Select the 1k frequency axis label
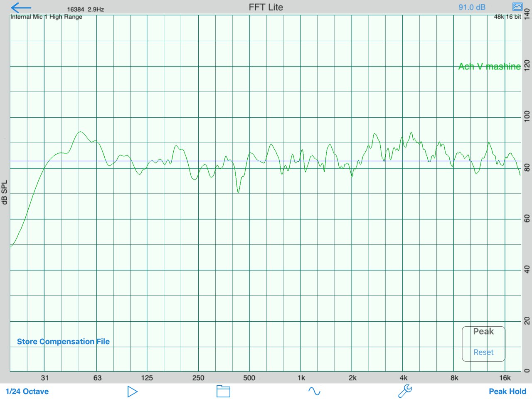532x399 pixels. 301,378
